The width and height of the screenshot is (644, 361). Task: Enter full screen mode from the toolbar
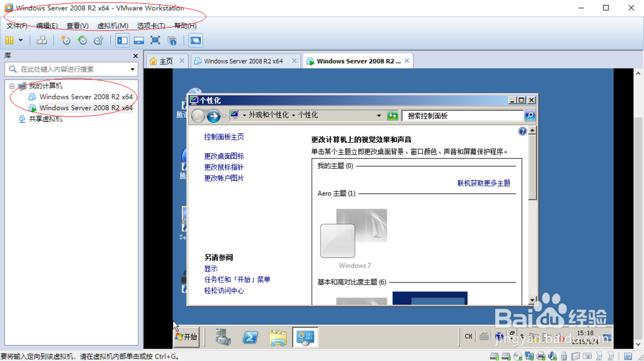click(155, 40)
